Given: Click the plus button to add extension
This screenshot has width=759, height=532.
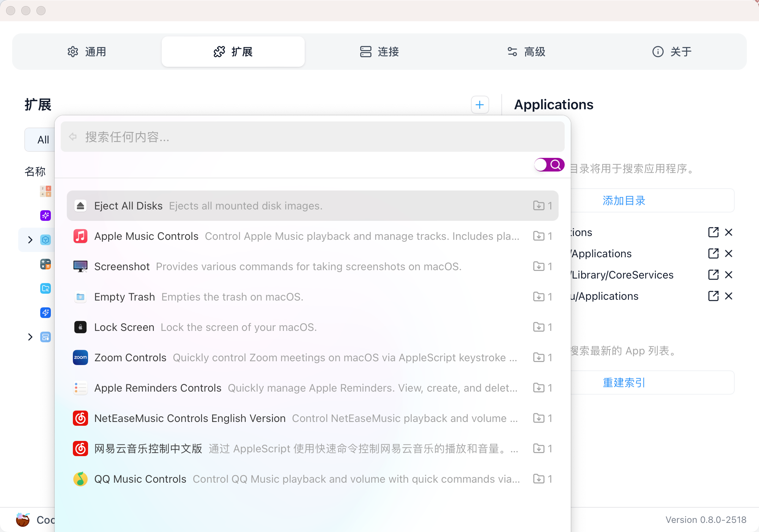Looking at the screenshot, I should click(x=480, y=105).
